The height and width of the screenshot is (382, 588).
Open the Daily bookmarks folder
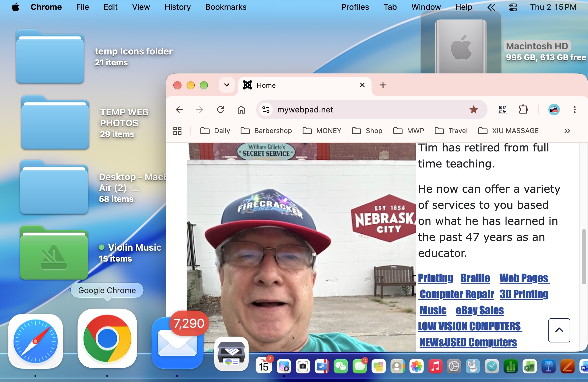coord(215,131)
